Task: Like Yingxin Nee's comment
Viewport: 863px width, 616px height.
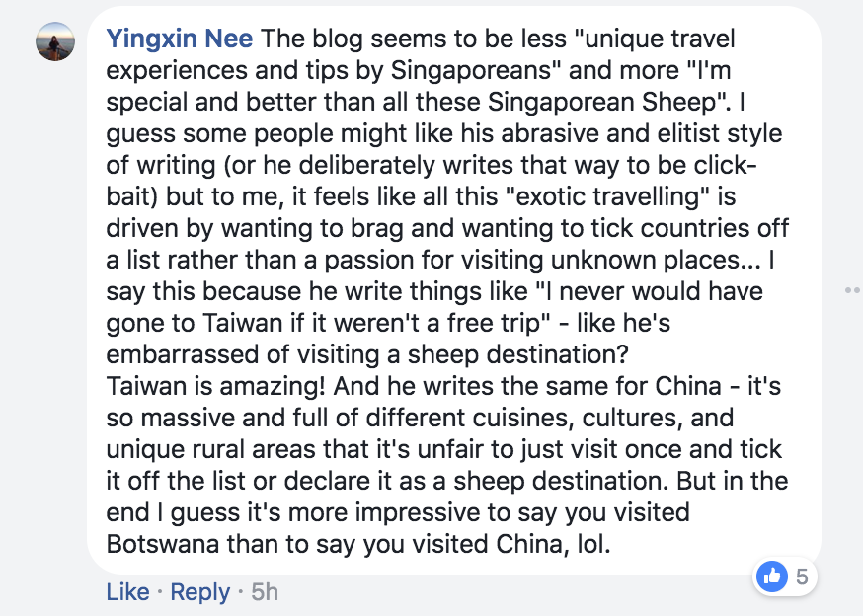Action: (127, 592)
